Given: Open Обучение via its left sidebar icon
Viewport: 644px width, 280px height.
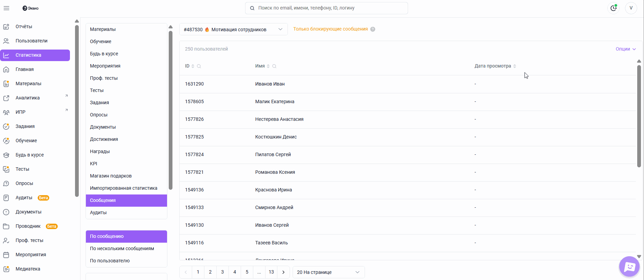Looking at the screenshot, I should [x=6, y=141].
